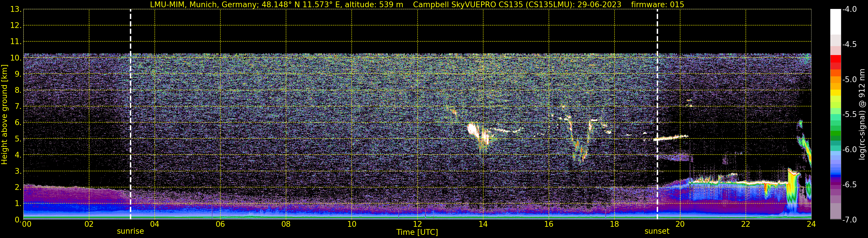Click the '24' tick on the time axis
Viewport: 868px width, 238px height.
click(x=811, y=224)
